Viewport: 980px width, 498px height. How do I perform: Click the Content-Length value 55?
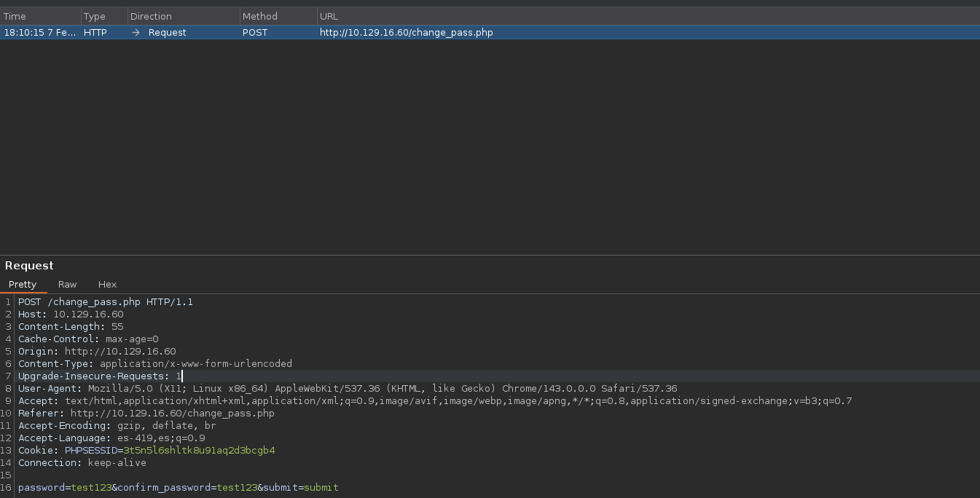point(117,327)
